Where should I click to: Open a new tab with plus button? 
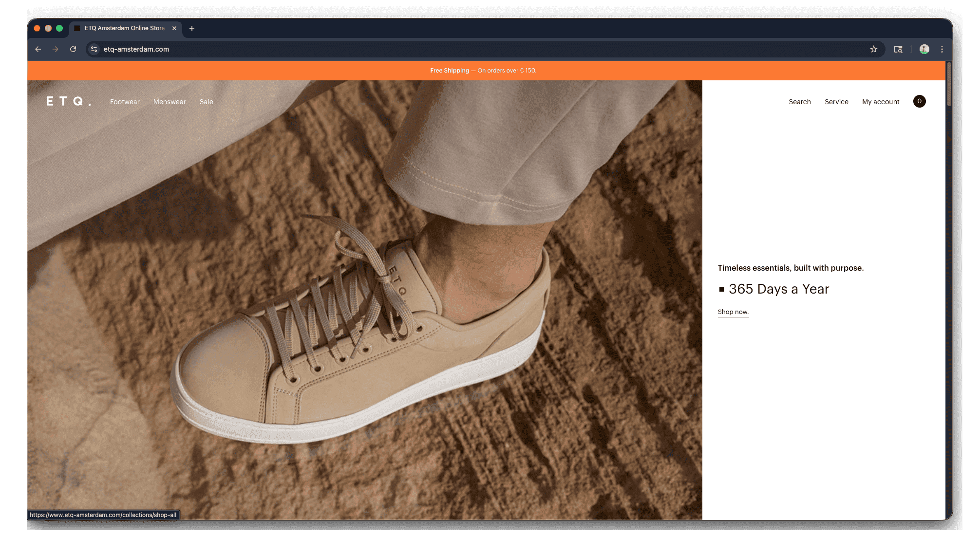click(x=192, y=28)
